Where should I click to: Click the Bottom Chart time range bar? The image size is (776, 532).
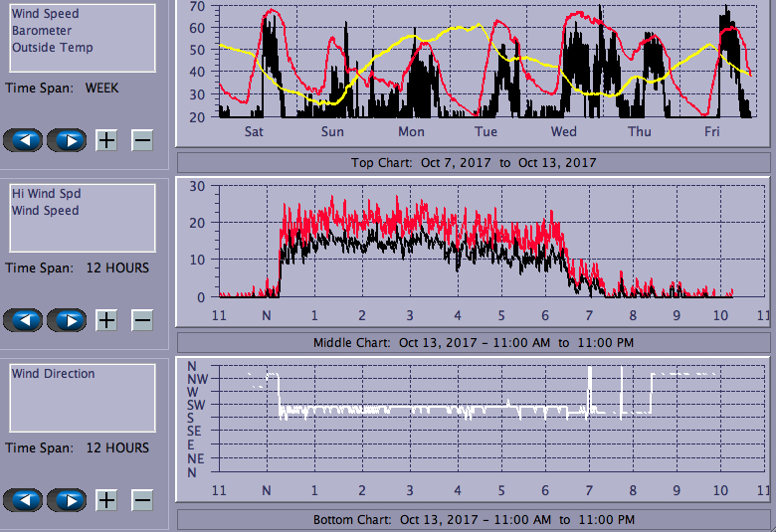(x=474, y=519)
